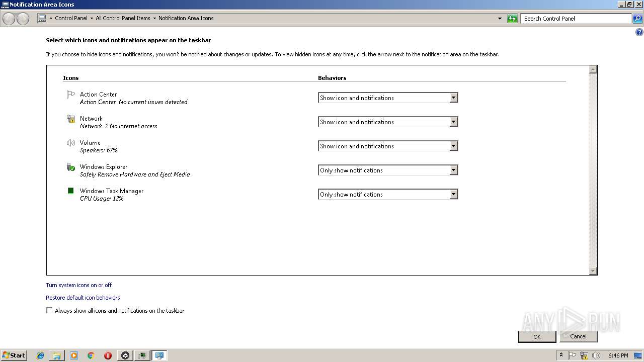This screenshot has height=362, width=644.
Task: Click the Action Center flag icon in the list
Action: pyautogui.click(x=71, y=95)
